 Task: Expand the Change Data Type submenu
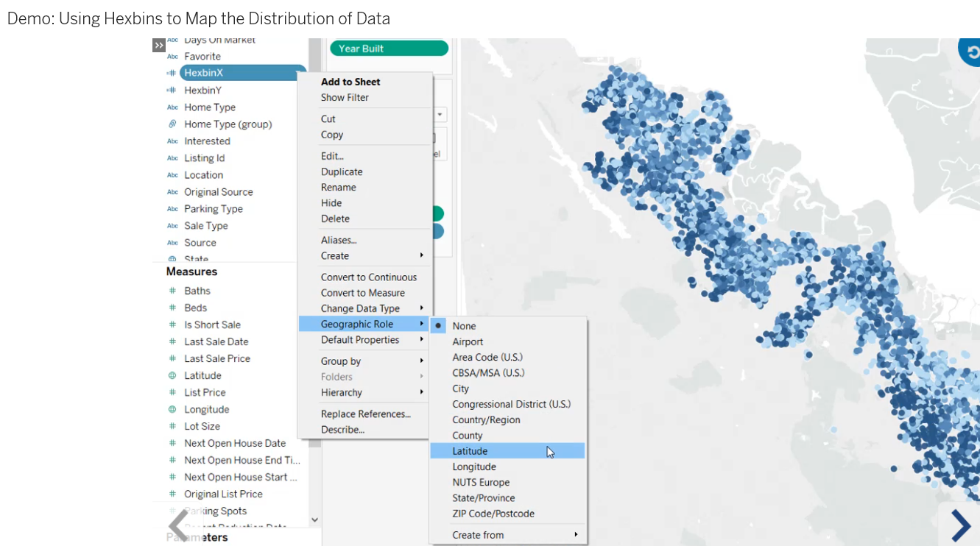coord(364,308)
